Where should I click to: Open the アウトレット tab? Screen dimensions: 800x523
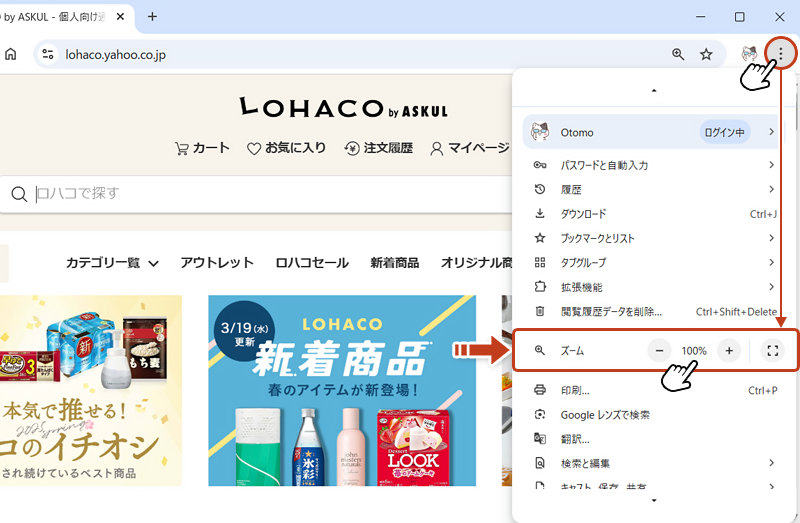(x=217, y=263)
